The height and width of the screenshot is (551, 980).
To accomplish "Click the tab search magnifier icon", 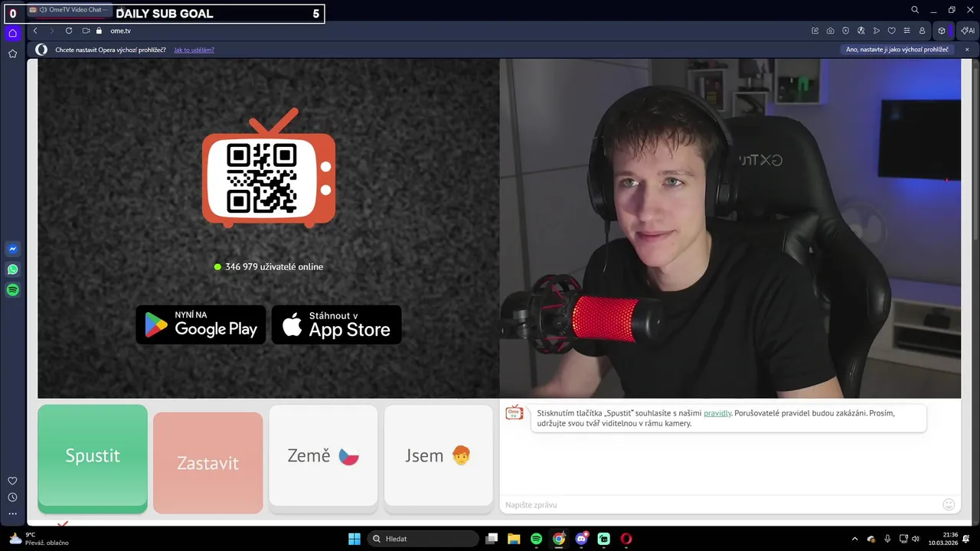I will pos(915,10).
